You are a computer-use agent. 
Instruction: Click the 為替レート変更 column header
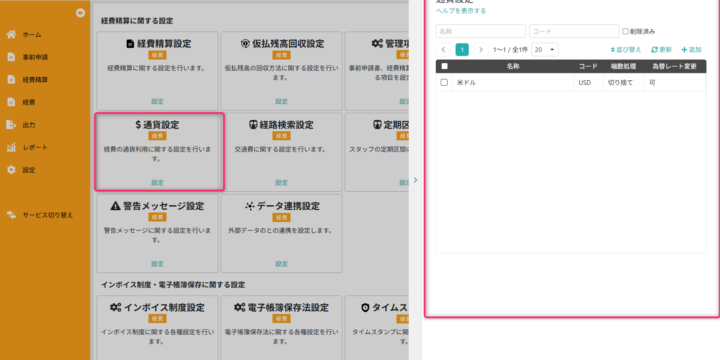[x=675, y=66]
